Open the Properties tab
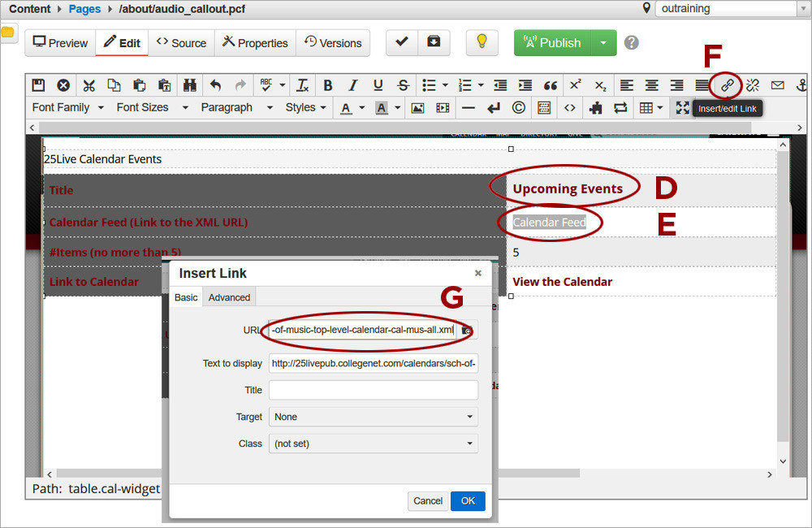 pyautogui.click(x=255, y=42)
